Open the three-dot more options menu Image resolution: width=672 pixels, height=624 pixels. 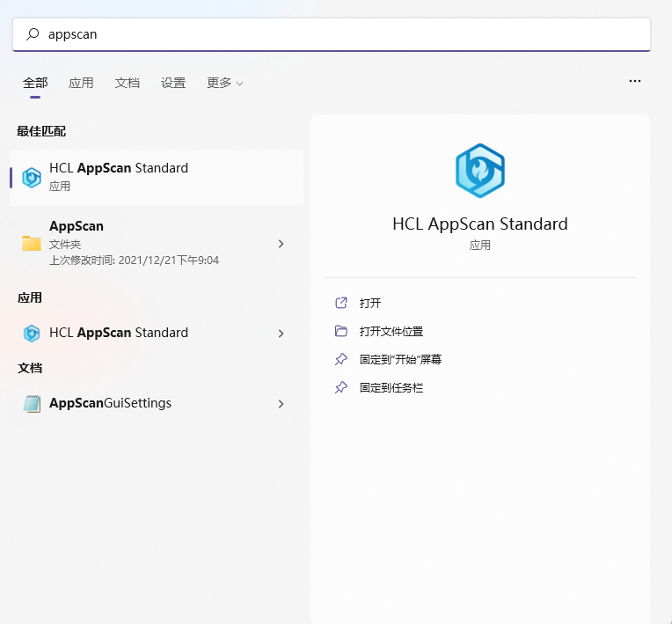[x=635, y=81]
